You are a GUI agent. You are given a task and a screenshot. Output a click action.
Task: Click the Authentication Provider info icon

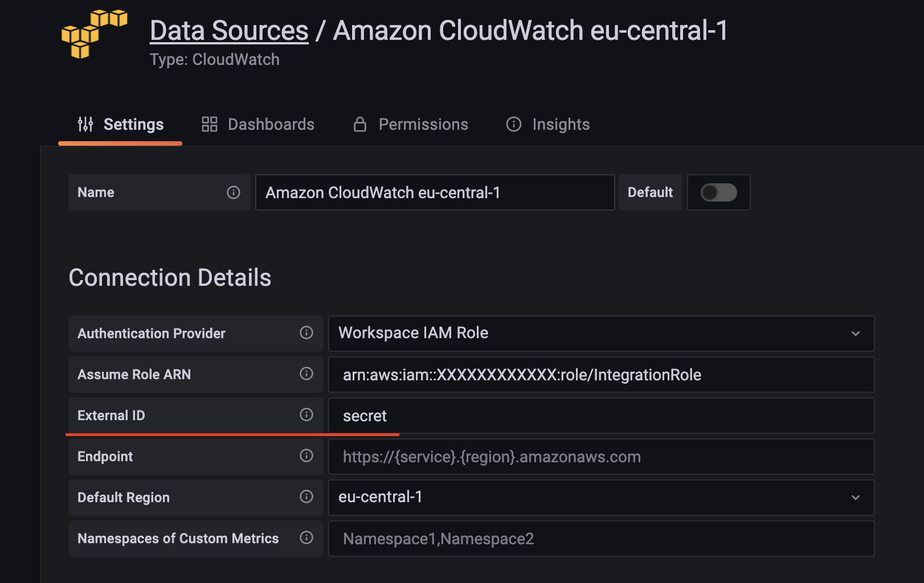click(306, 334)
